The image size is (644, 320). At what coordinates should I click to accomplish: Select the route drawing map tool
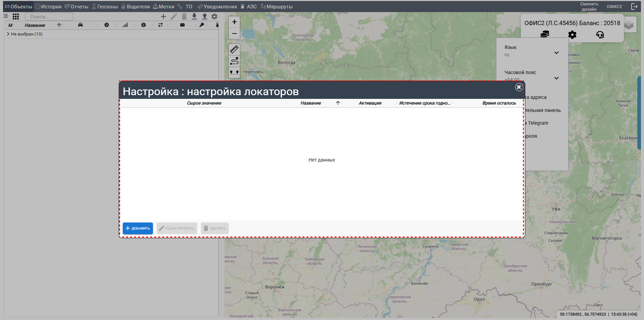(234, 61)
